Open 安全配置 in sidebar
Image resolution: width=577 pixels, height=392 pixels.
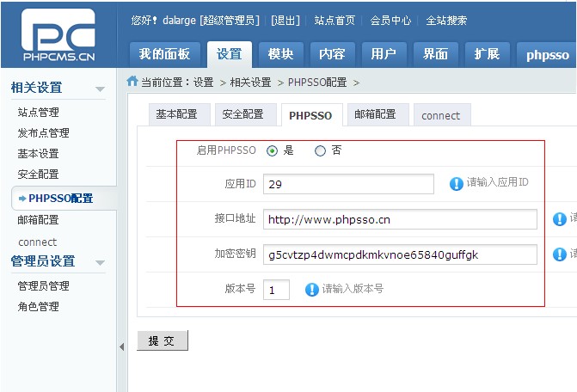point(39,174)
